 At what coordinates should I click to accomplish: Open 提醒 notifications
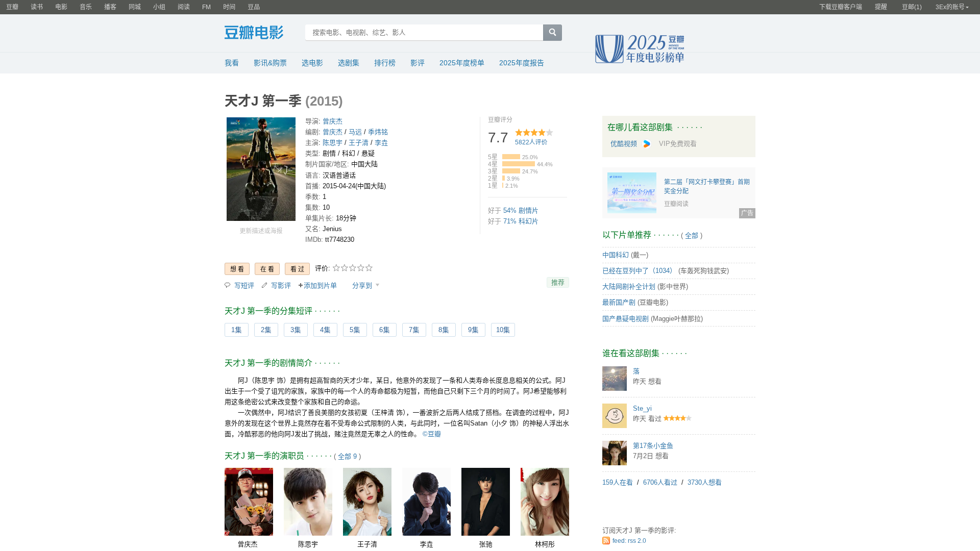(881, 7)
